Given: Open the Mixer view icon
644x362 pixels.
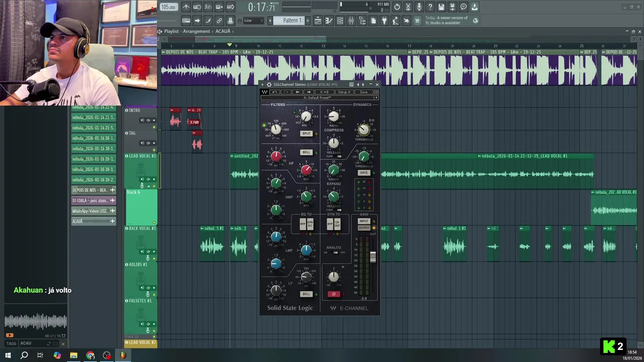Looking at the screenshot, I should tap(351, 21).
